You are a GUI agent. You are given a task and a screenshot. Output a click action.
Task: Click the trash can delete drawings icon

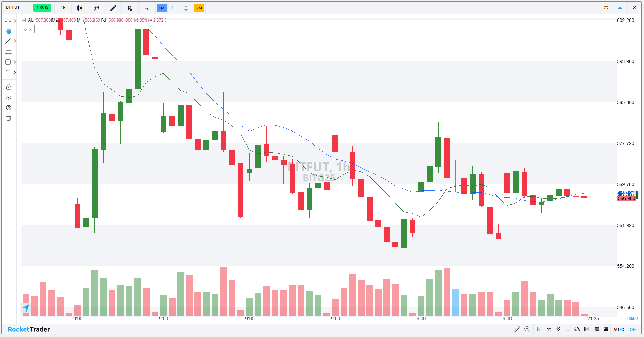coord(9,118)
